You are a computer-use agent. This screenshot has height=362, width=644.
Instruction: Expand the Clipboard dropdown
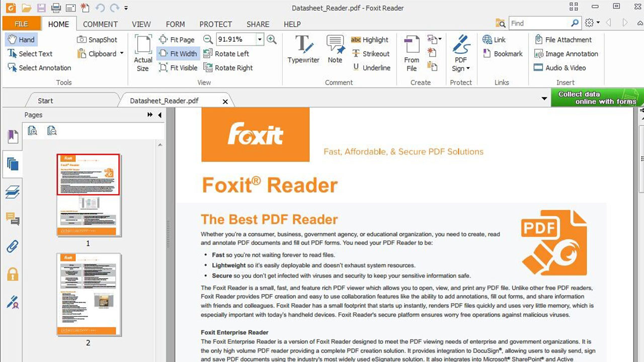(x=122, y=53)
